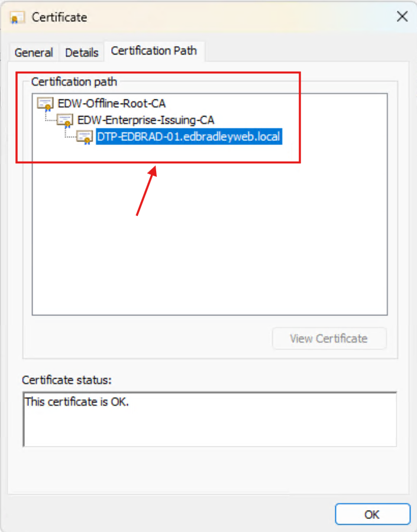Click the EDW-Enterprise-Issuing-CA certificate icon
The image size is (417, 532).
click(x=64, y=121)
